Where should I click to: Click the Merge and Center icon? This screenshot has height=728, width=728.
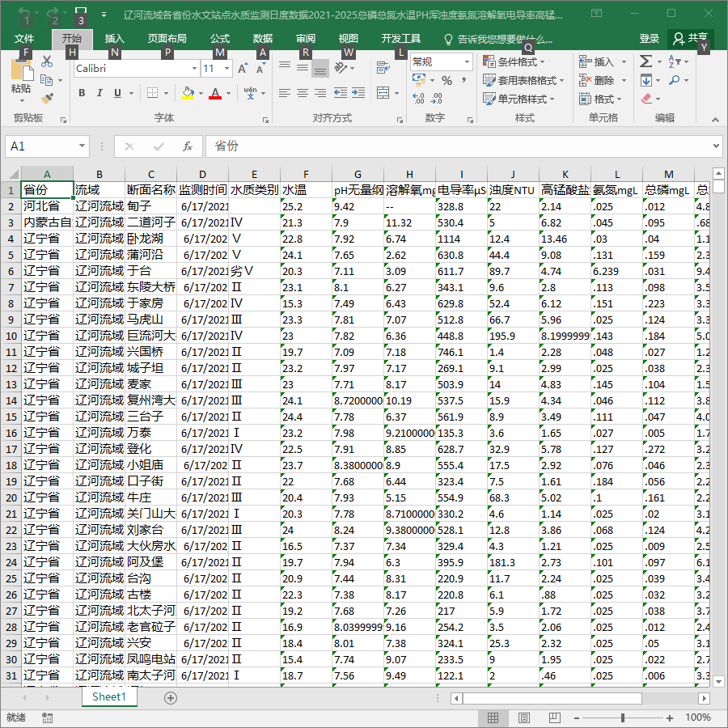(x=383, y=93)
